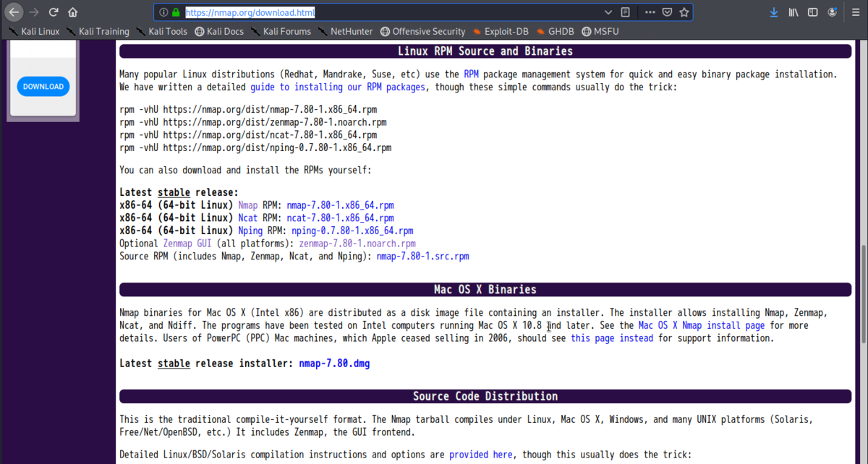
Task: Click the rpm -vhU nping-0.7.80-1.x86_64.rpm command
Action: (255, 147)
